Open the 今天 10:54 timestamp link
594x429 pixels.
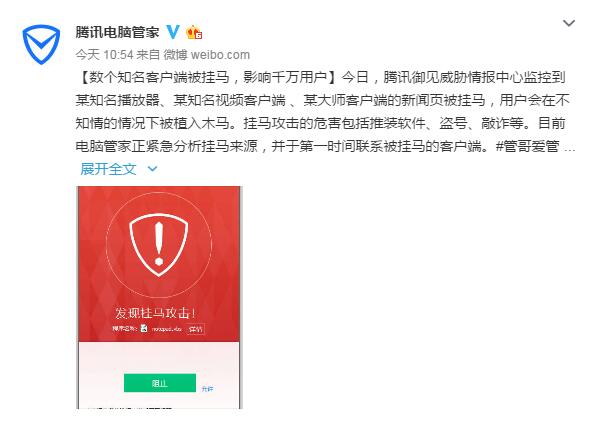(x=104, y=55)
